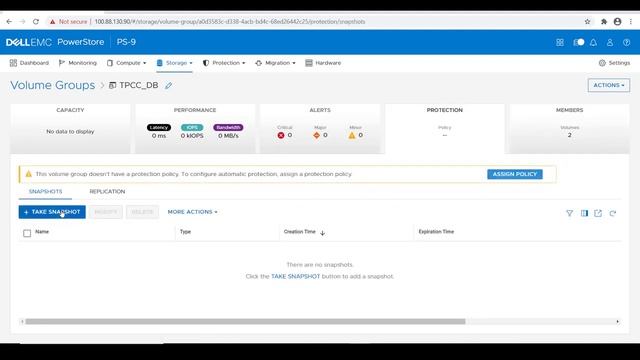Select the MEMBERS card

[x=569, y=129]
